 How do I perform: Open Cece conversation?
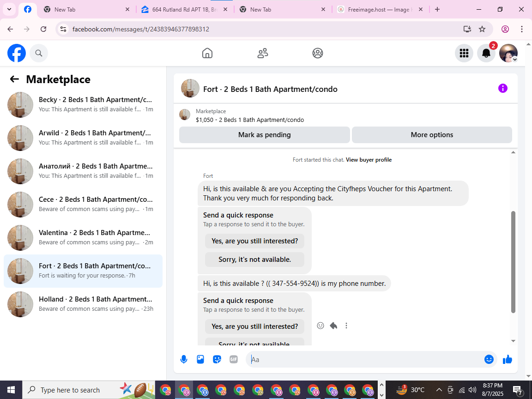tap(83, 204)
